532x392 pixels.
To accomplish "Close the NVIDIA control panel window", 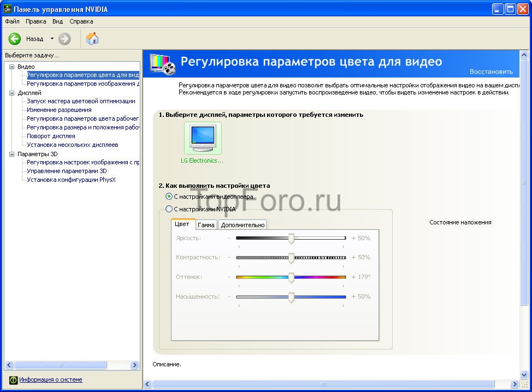I will 523,9.
